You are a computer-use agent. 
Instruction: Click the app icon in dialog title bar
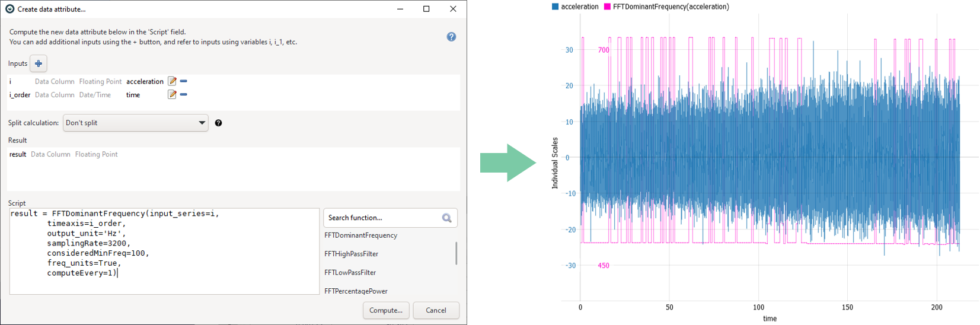pos(9,9)
